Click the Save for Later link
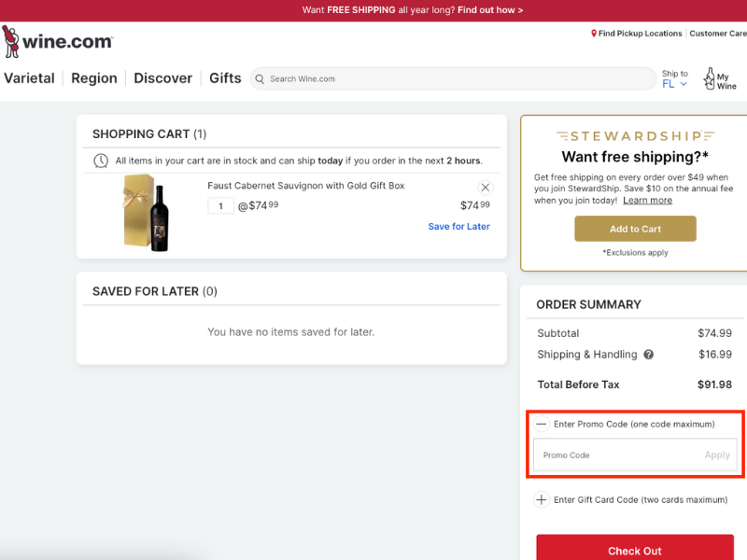 click(458, 226)
